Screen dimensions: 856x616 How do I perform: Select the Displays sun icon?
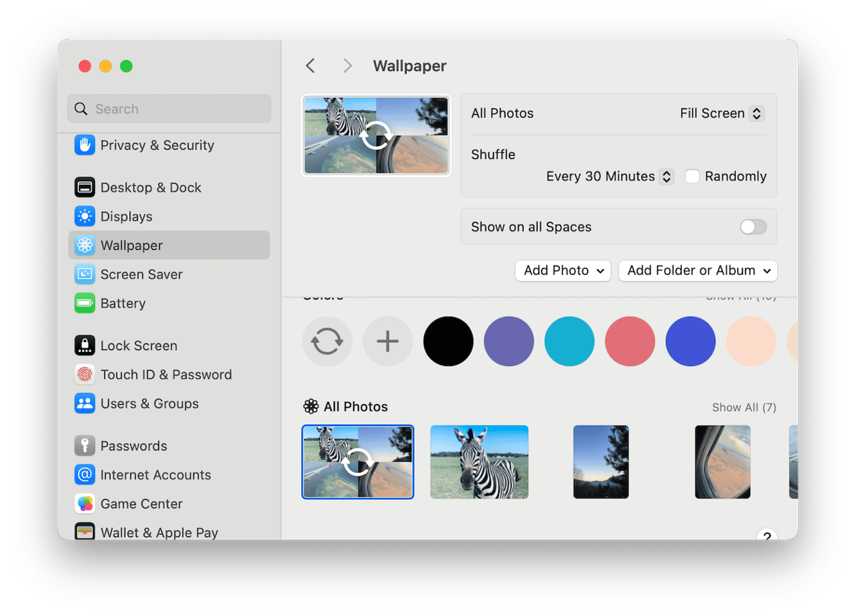tap(84, 216)
